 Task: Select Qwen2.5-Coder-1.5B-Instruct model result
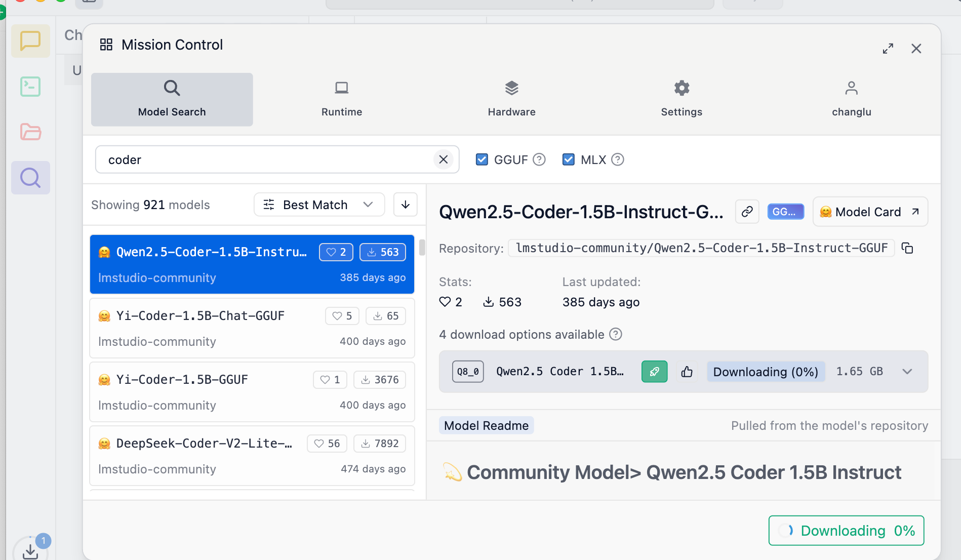252,264
